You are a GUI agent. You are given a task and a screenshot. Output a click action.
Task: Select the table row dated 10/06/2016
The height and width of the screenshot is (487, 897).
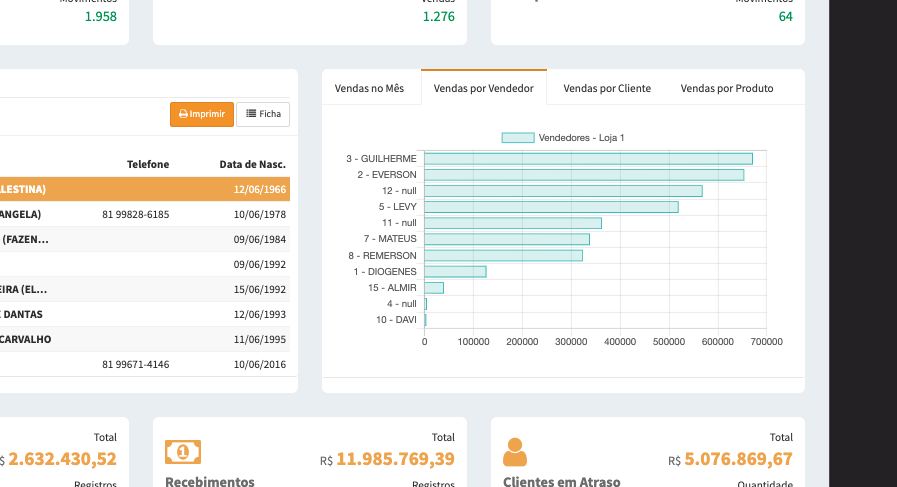tap(145, 364)
